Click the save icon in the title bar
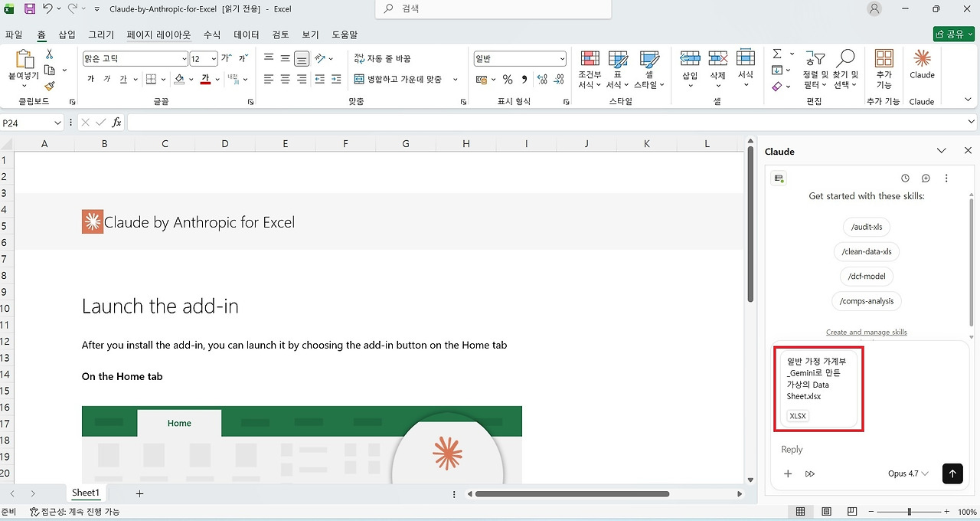This screenshot has height=521, width=980. pos(30,9)
